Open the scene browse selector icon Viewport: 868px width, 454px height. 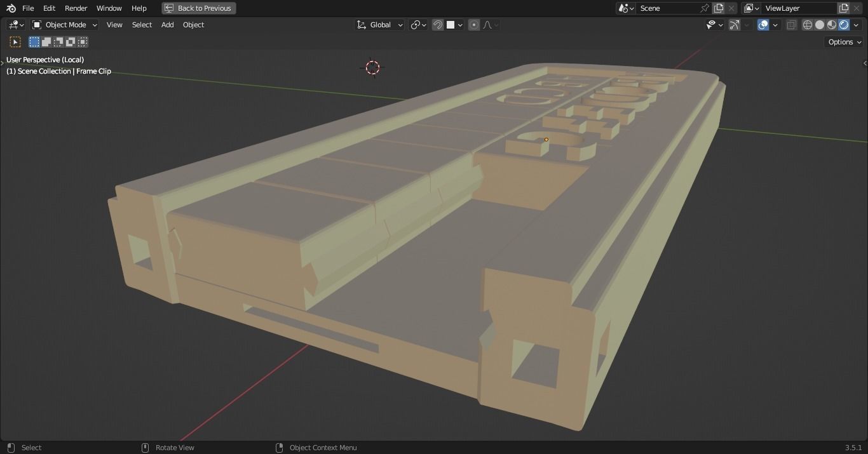coord(627,8)
